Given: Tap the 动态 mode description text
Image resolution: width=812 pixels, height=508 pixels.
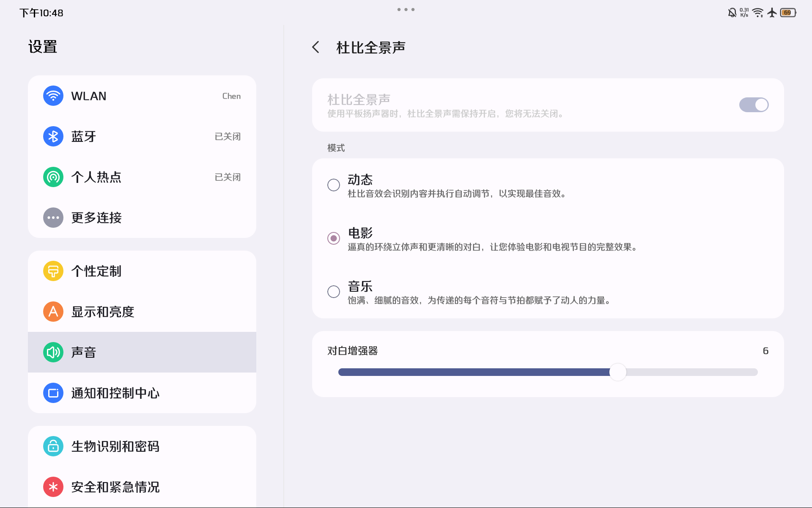Looking at the screenshot, I should (457, 193).
